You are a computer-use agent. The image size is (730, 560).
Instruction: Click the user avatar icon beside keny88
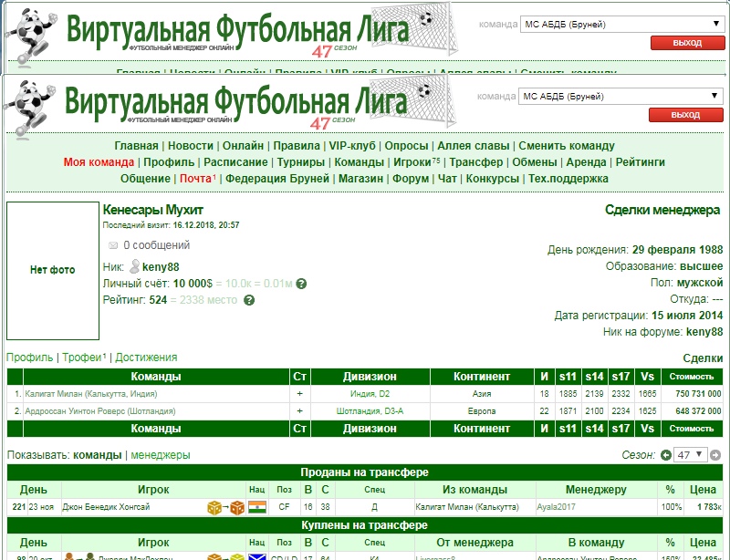(135, 267)
